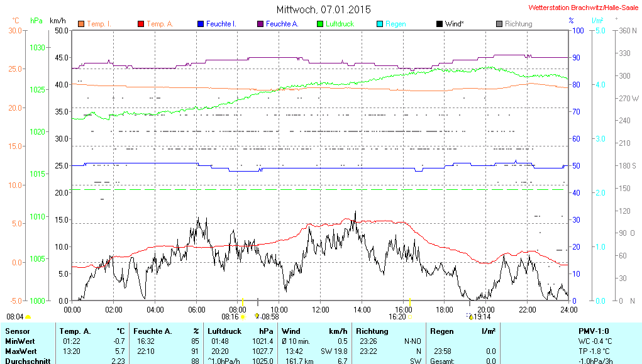Click the black Wind legend square
This screenshot has height=364, width=642.
pyautogui.click(x=439, y=24)
